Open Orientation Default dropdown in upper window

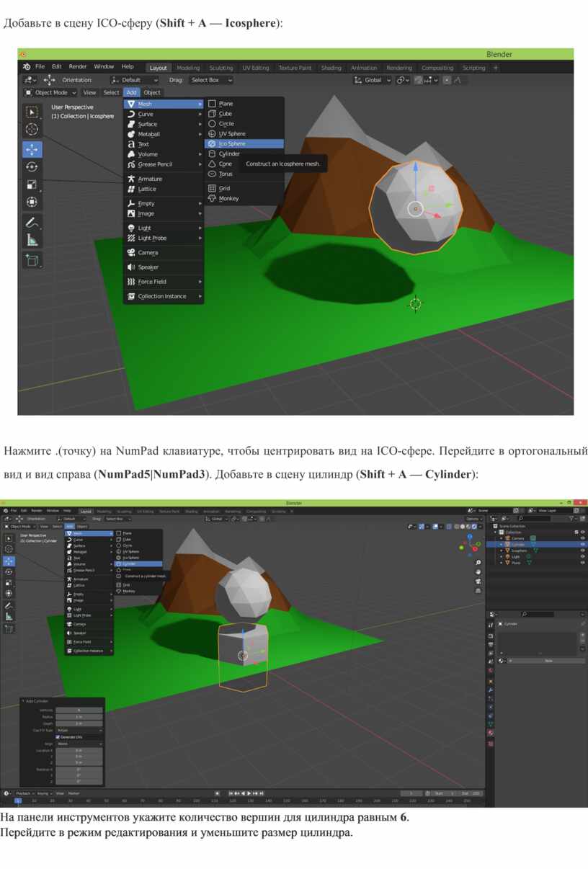[135, 80]
